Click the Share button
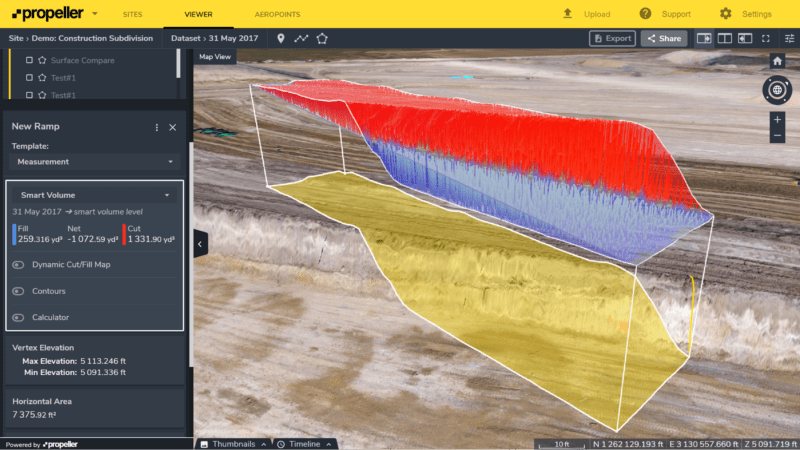 coord(664,38)
